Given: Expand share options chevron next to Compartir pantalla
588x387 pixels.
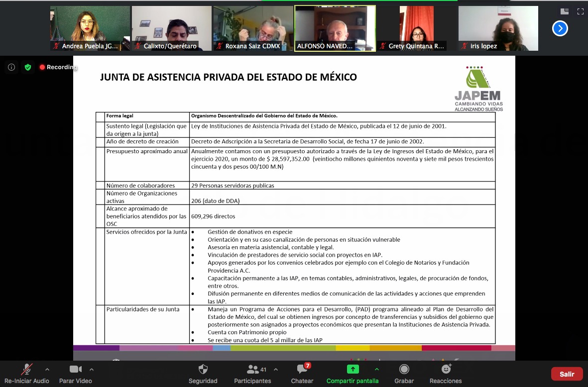Looking at the screenshot, I should coord(377,370).
